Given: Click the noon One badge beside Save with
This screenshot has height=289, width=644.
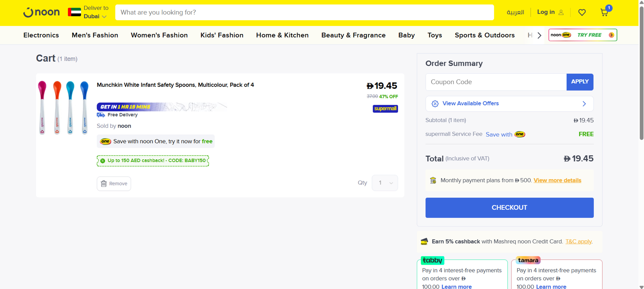Looking at the screenshot, I should [x=520, y=134].
